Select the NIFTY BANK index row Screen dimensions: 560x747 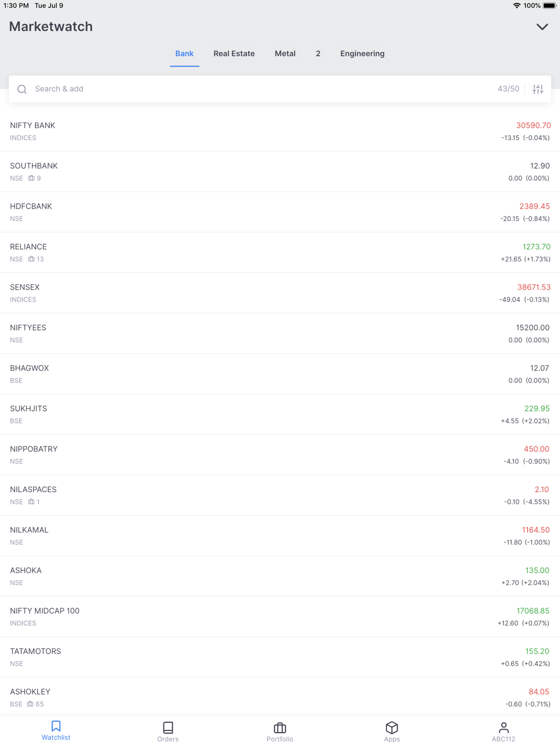point(280,131)
